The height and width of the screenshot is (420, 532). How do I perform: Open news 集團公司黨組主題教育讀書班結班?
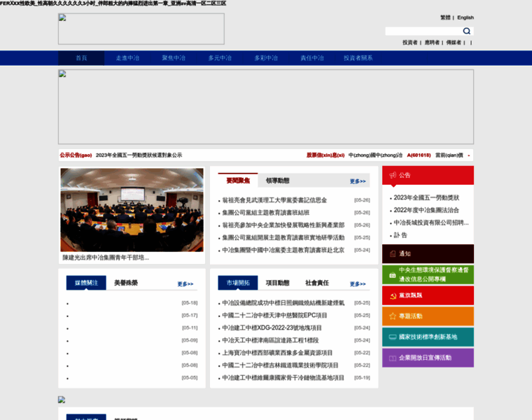266,213
